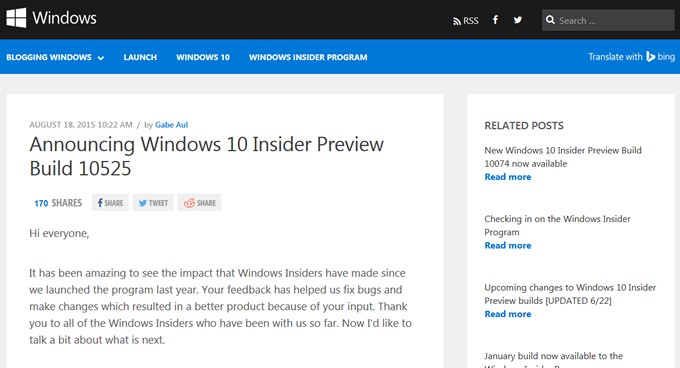
Task: Read more under Upcoming changes post
Action: click(x=508, y=314)
